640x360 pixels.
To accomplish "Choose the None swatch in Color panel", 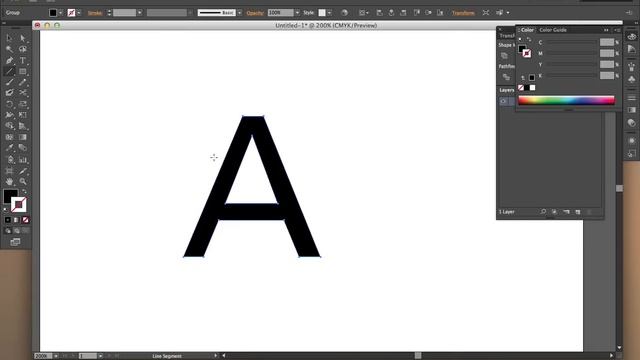I will (521, 88).
